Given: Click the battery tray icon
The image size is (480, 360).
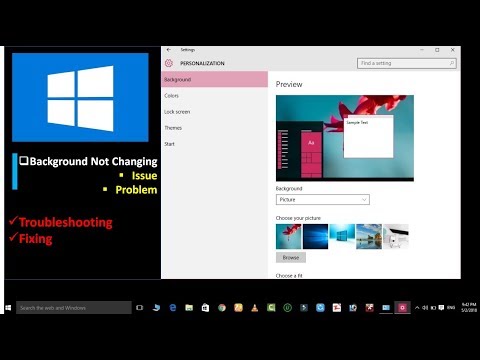Looking at the screenshot, I should (x=433, y=308).
